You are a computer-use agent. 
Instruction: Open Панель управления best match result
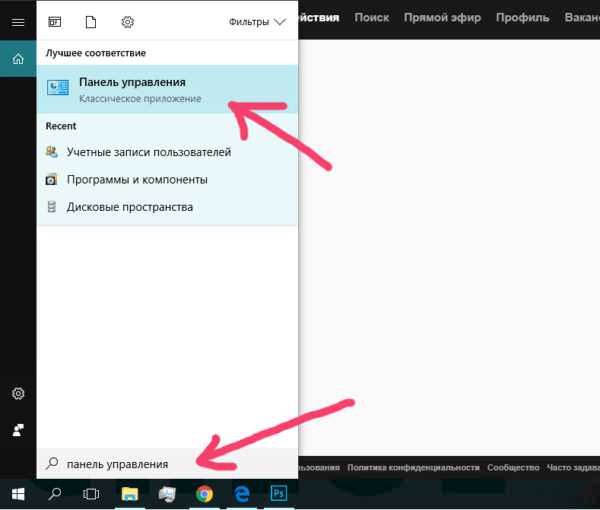point(167,89)
